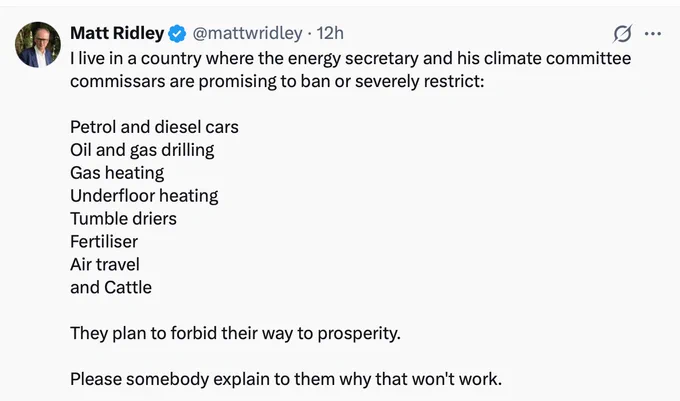This screenshot has width=680, height=401.
Task: Click the Matt Ridley display name
Action: 117,33
